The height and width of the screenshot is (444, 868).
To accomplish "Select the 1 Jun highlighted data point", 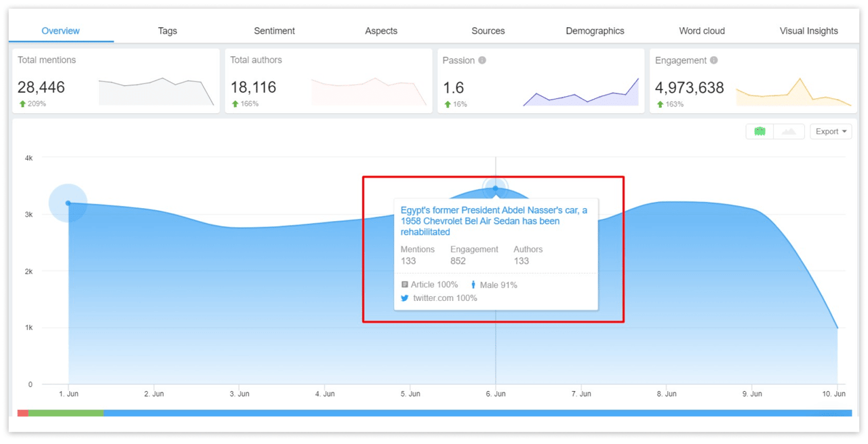I will [68, 203].
